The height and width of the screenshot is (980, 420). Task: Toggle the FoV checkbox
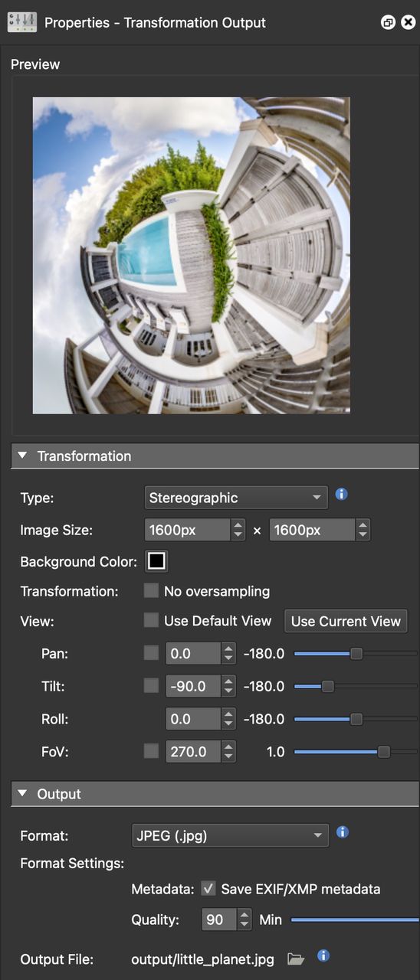152,752
